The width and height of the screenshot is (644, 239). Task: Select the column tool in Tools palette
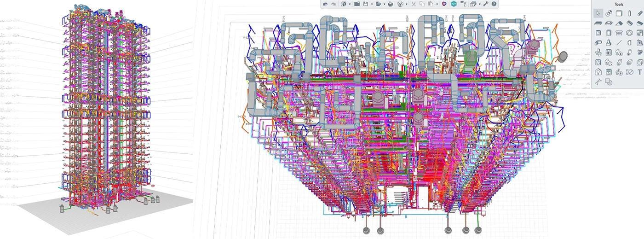(x=630, y=13)
